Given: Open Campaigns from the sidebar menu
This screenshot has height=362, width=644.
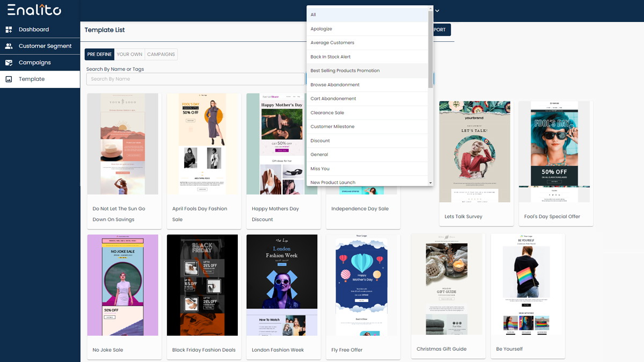Looking at the screenshot, I should click(x=40, y=63).
